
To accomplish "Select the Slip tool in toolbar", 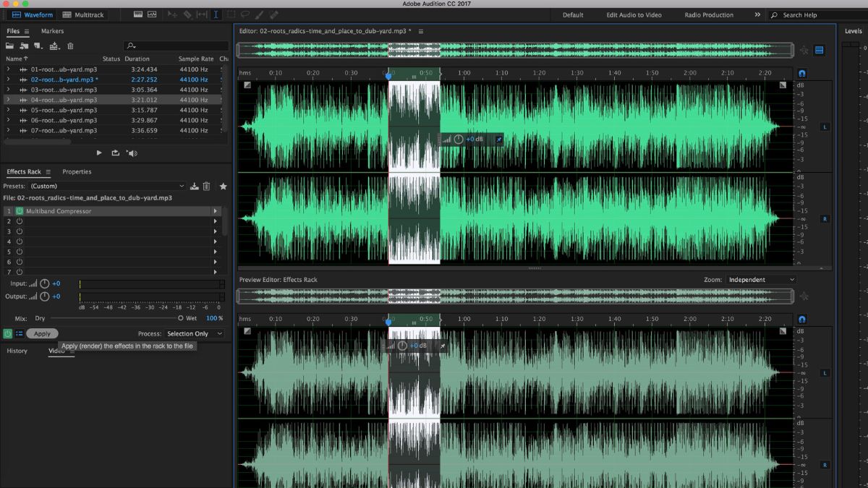I will click(x=201, y=14).
